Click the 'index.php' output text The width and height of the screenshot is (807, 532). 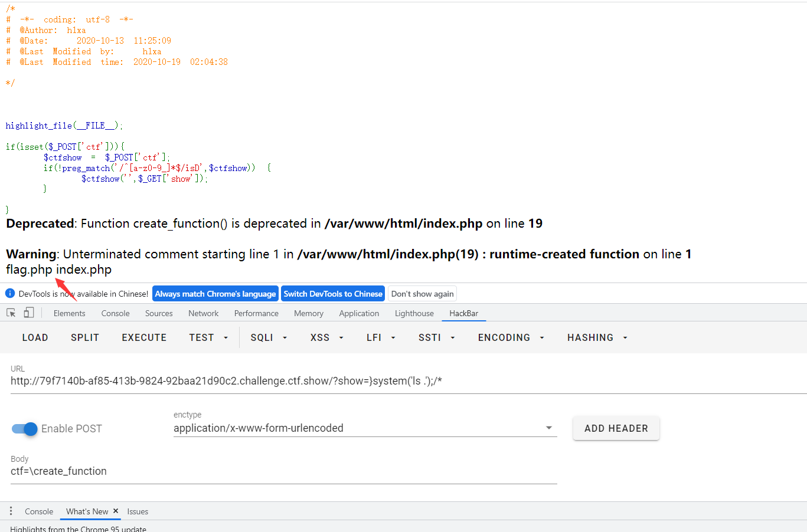point(84,270)
